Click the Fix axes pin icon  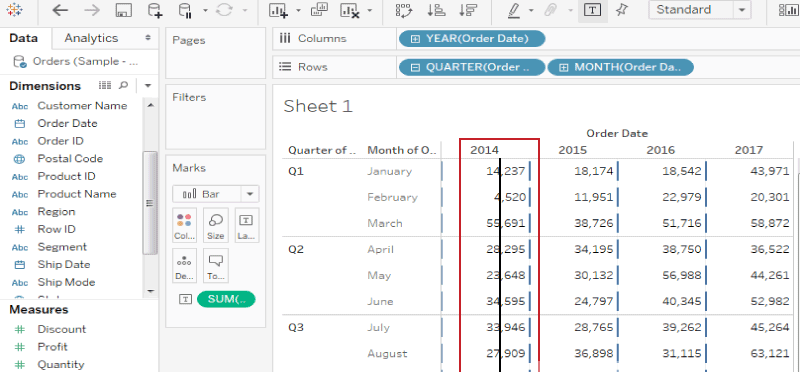(x=621, y=10)
